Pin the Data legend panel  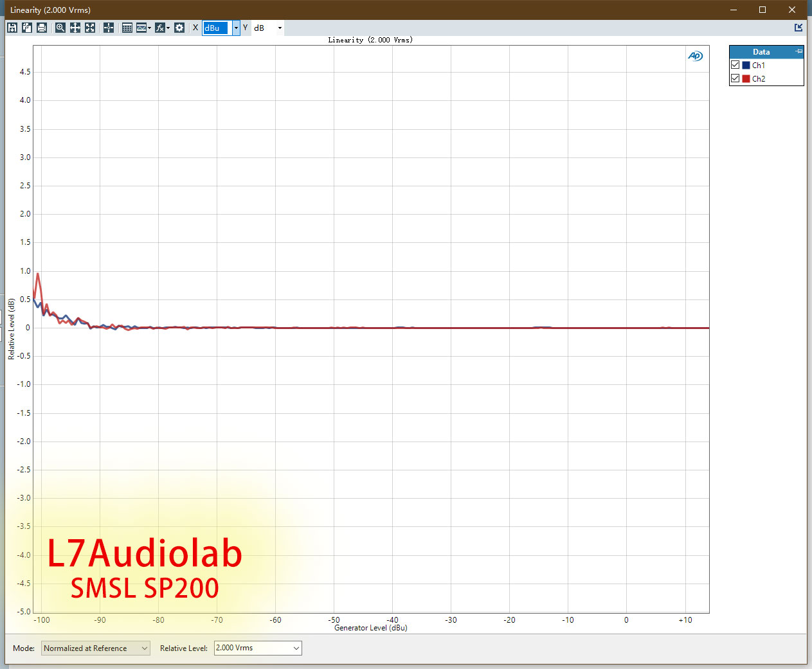[x=798, y=51]
